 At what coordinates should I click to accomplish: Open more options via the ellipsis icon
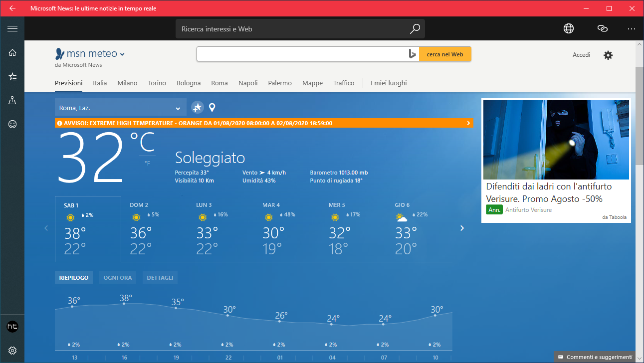tap(631, 28)
